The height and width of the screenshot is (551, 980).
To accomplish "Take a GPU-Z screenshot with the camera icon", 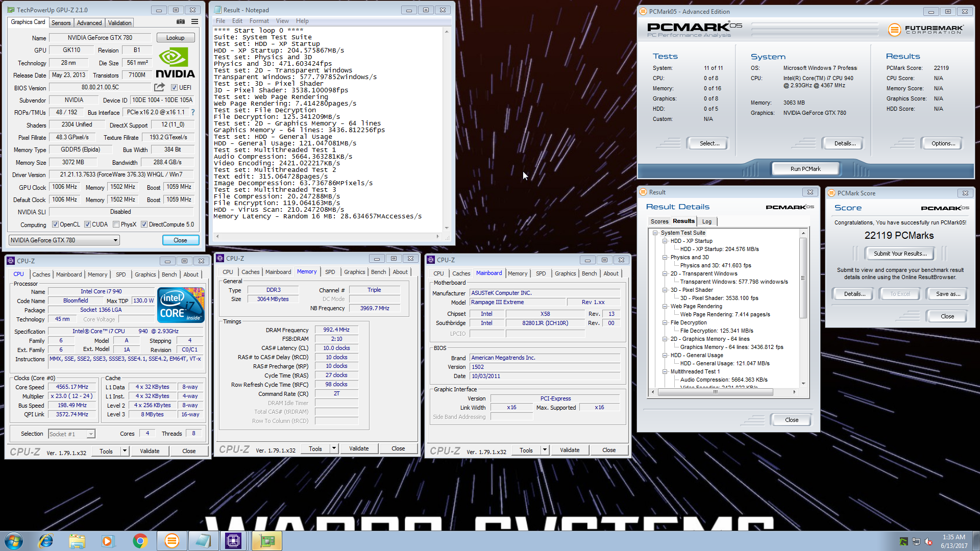I will pyautogui.click(x=180, y=22).
